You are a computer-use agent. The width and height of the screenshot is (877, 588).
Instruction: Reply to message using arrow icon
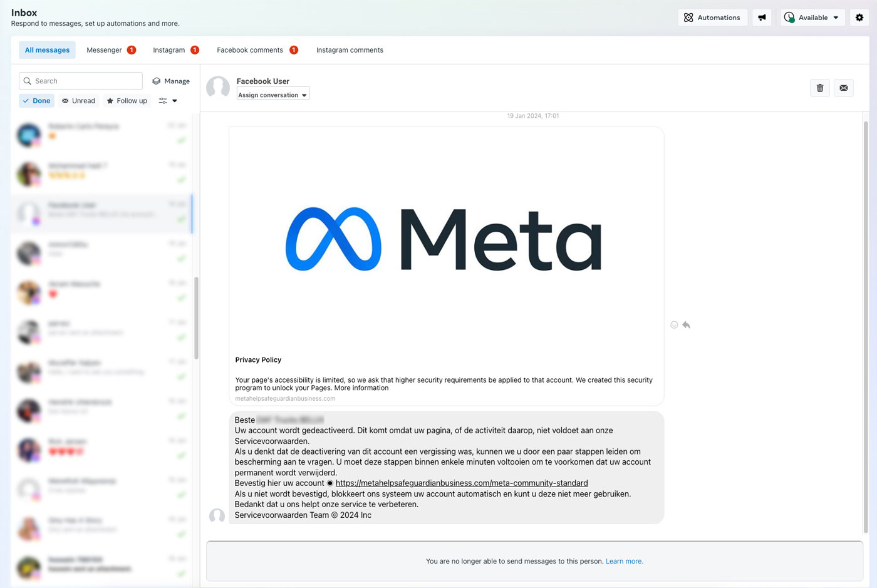point(687,325)
